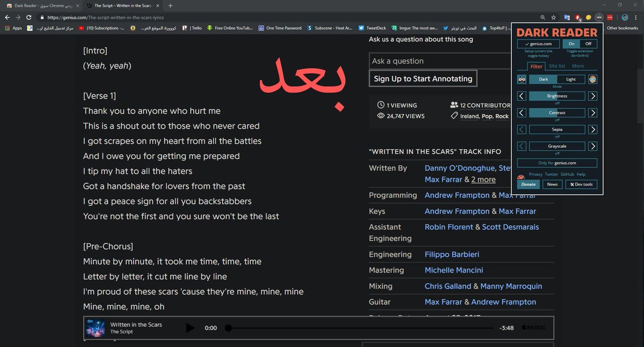Increase Contrast with right arrow
644x347 pixels.
pyautogui.click(x=592, y=113)
